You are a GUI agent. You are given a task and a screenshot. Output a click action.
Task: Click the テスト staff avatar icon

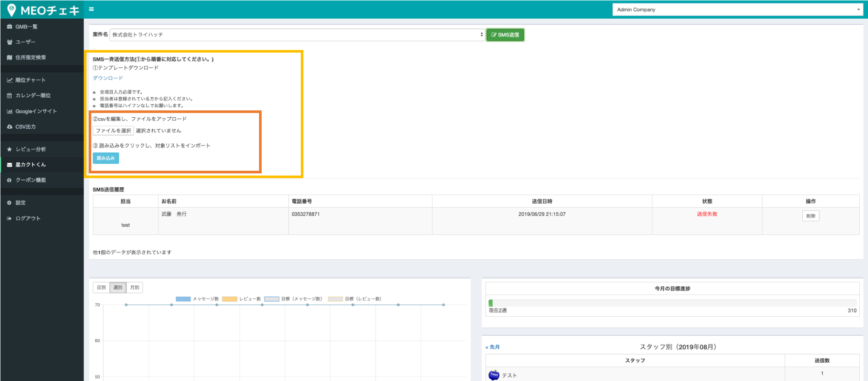point(494,375)
